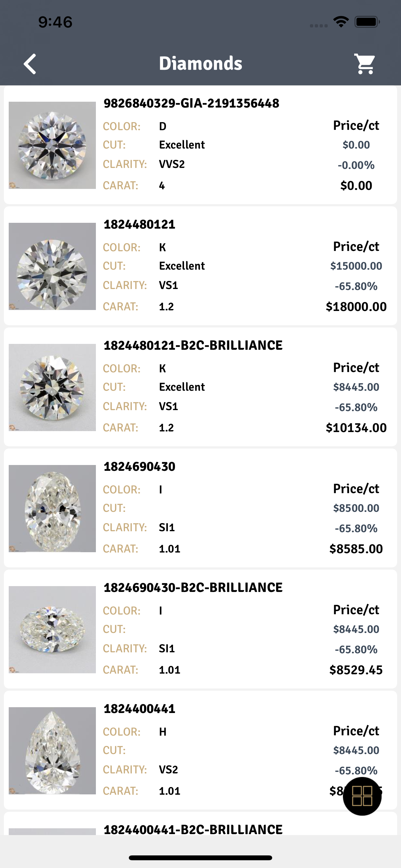Image resolution: width=401 pixels, height=868 pixels.
Task: Tap the back arrow icon
Action: (x=30, y=64)
